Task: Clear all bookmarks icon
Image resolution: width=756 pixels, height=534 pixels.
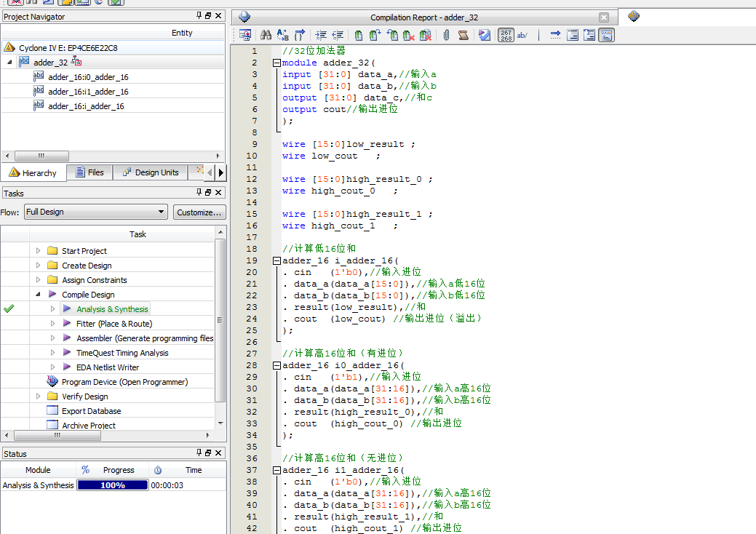Action: (x=425, y=35)
